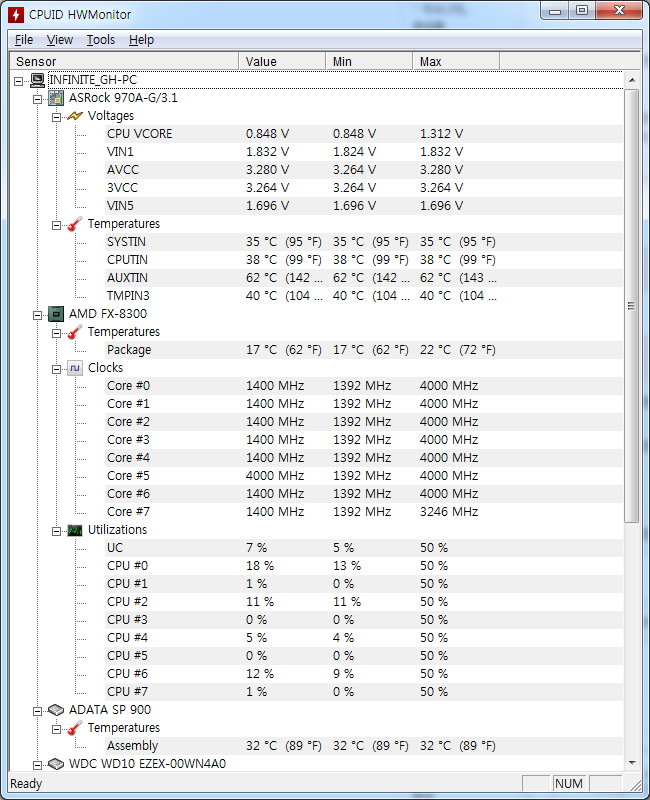Click the Clocks waveform icon

tap(75, 368)
